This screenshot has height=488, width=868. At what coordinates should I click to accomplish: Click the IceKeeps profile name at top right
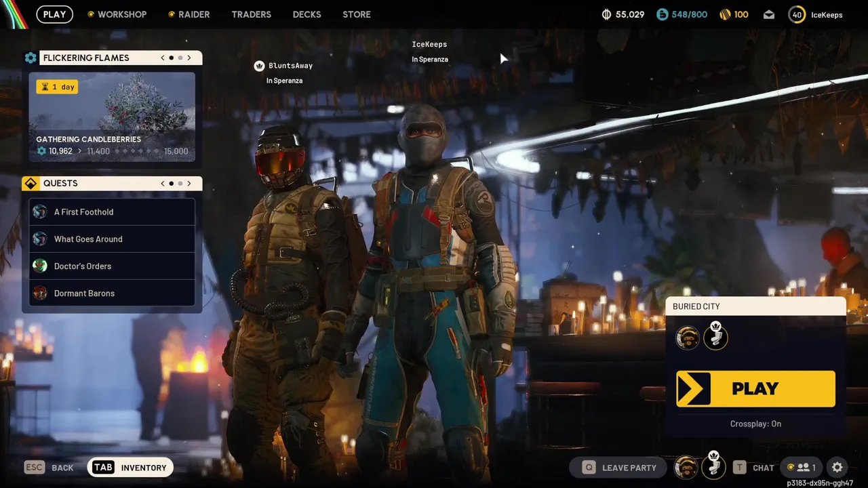827,15
